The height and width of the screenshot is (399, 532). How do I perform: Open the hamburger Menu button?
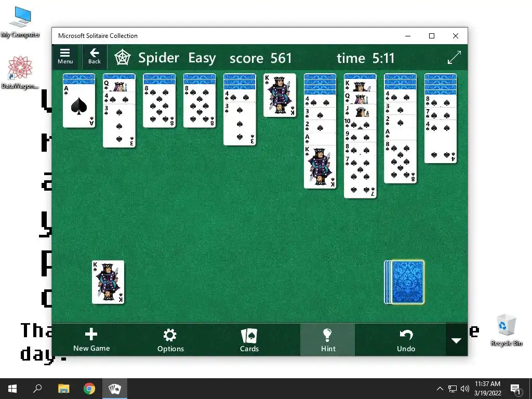click(x=65, y=57)
